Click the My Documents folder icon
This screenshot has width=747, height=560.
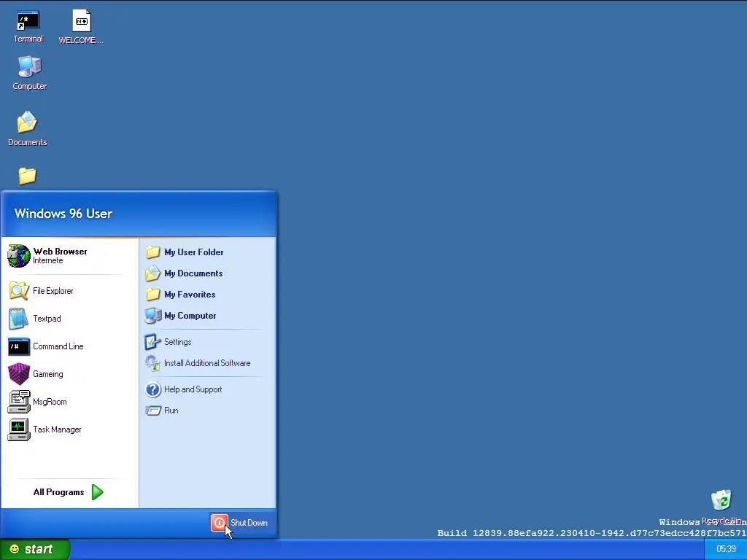[153, 273]
